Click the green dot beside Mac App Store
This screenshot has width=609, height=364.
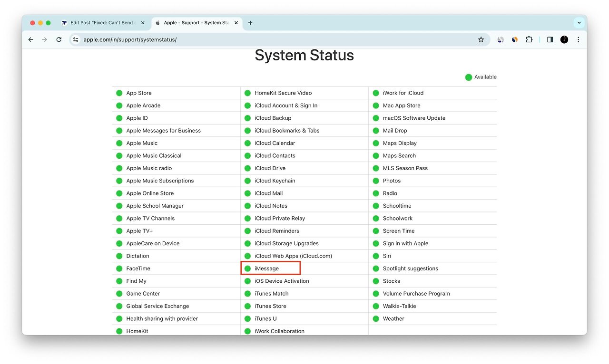point(376,105)
